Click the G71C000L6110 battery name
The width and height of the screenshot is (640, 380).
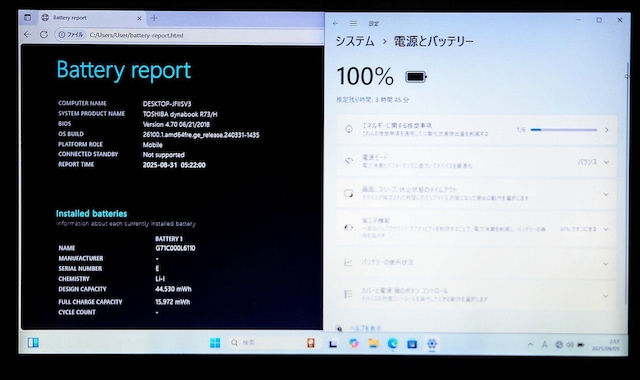(175, 248)
